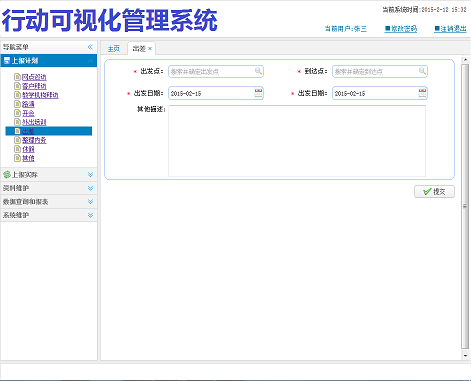Screen dimensions: 471x381
Task: Click the search icon in 出发点 field
Action: point(258,71)
